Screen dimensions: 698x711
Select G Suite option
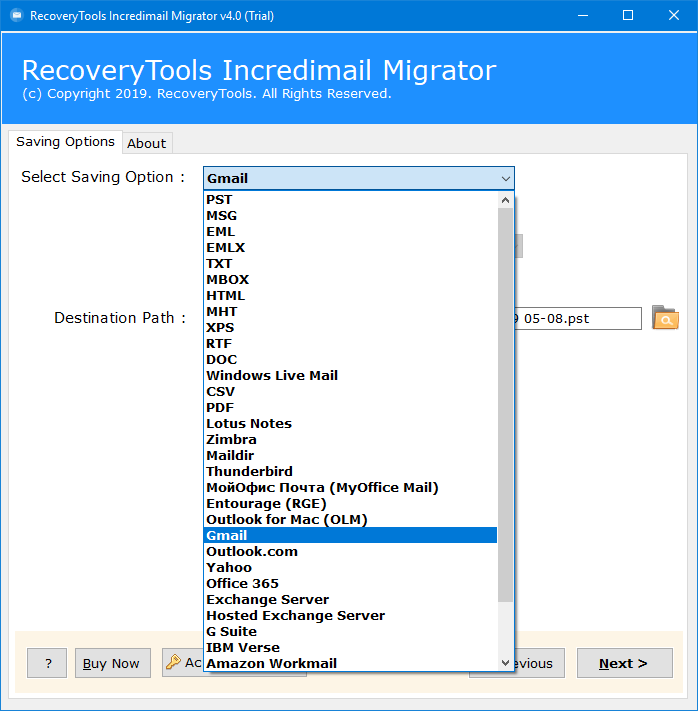click(x=351, y=631)
